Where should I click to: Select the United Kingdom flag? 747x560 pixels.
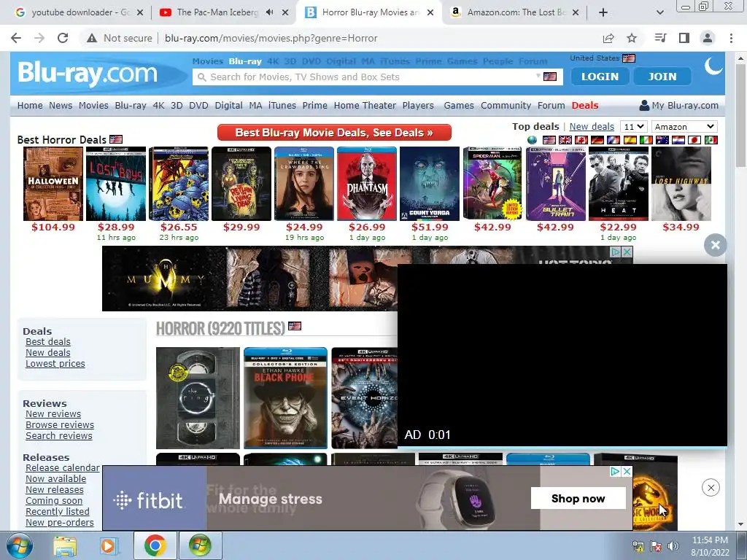tap(565, 140)
